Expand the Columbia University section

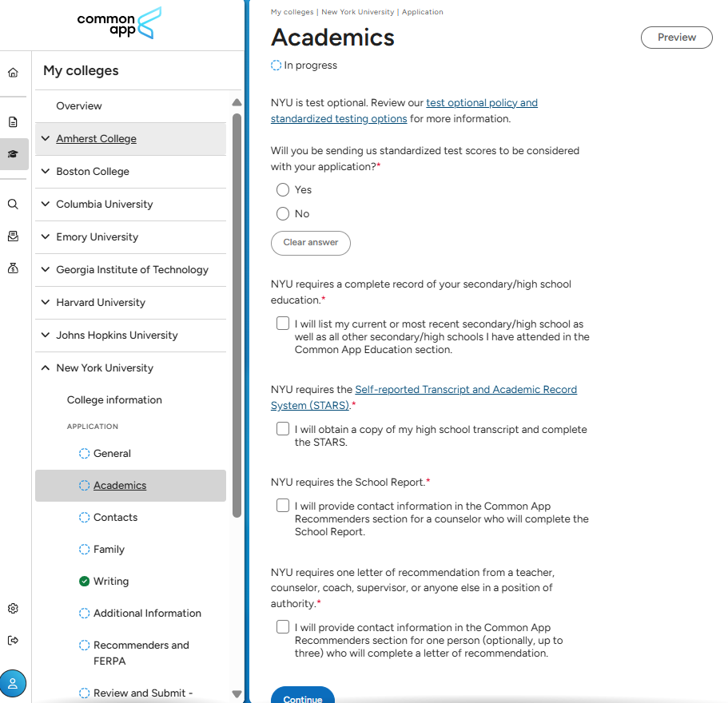point(46,205)
